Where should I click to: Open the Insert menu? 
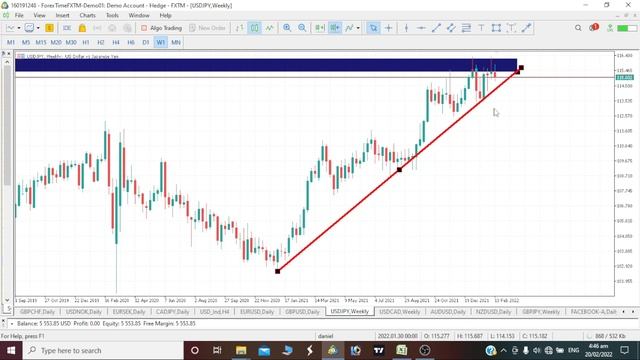point(62,15)
